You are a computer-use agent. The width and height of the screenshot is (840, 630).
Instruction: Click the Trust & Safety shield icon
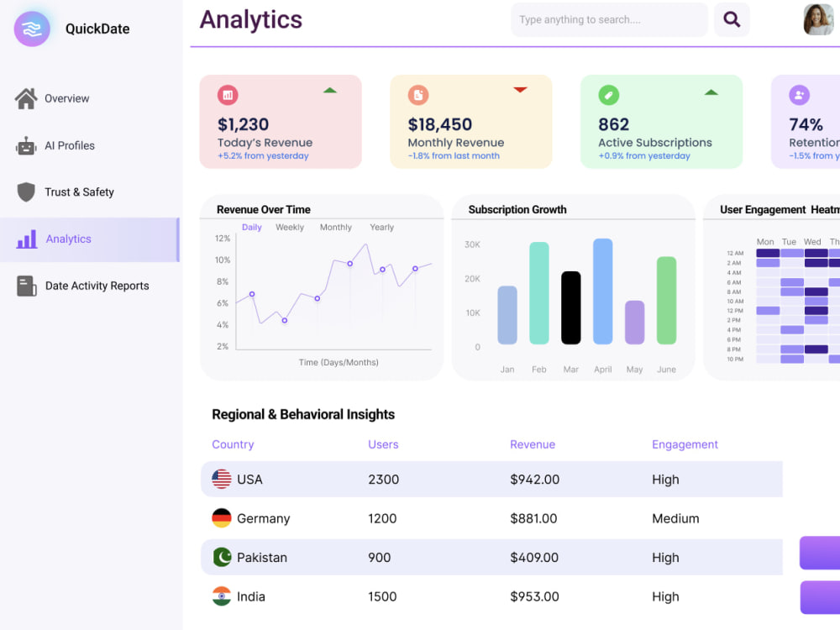point(26,192)
